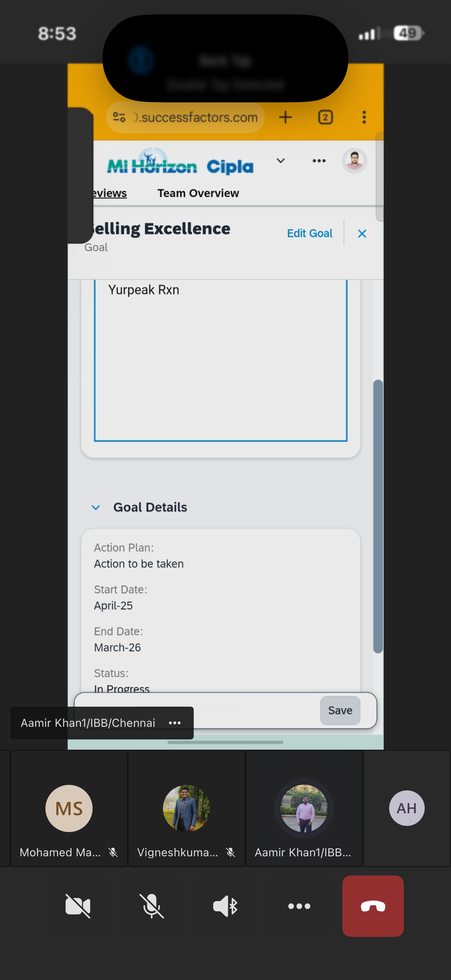Image resolution: width=451 pixels, height=980 pixels.
Task: Open the user profile avatar in SuccessFactors
Action: click(354, 161)
